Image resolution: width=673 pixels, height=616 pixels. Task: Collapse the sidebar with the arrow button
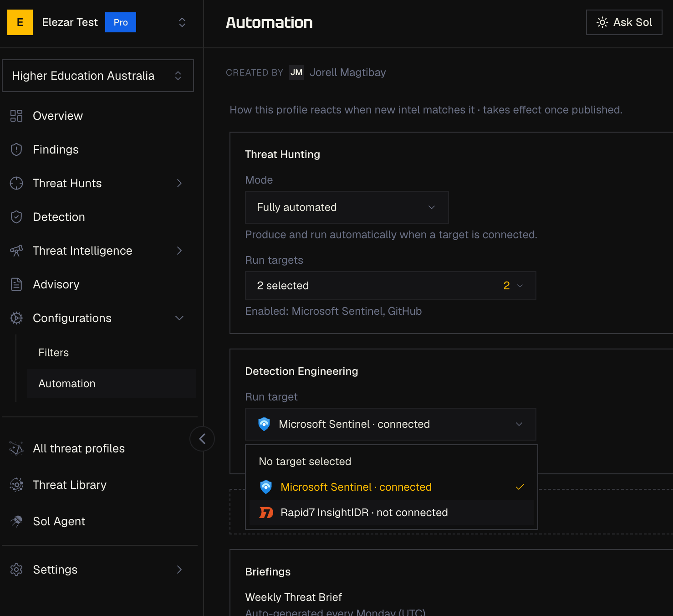202,439
